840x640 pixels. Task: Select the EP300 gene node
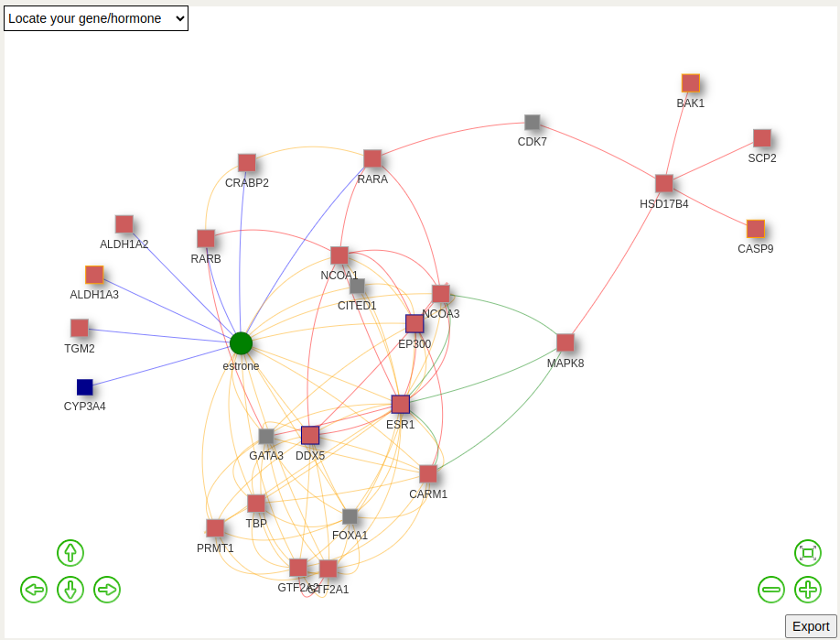click(x=415, y=324)
